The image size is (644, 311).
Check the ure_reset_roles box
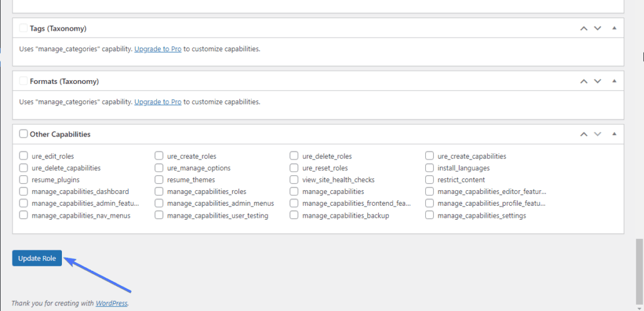(294, 168)
